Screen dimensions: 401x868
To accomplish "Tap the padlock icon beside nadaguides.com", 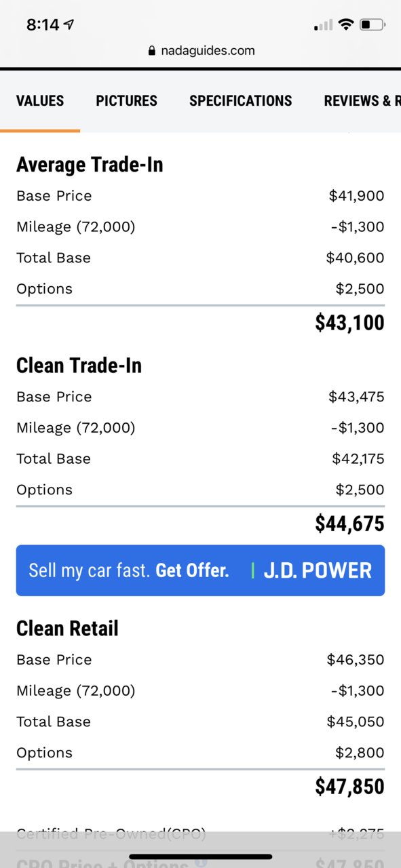I will (x=152, y=51).
